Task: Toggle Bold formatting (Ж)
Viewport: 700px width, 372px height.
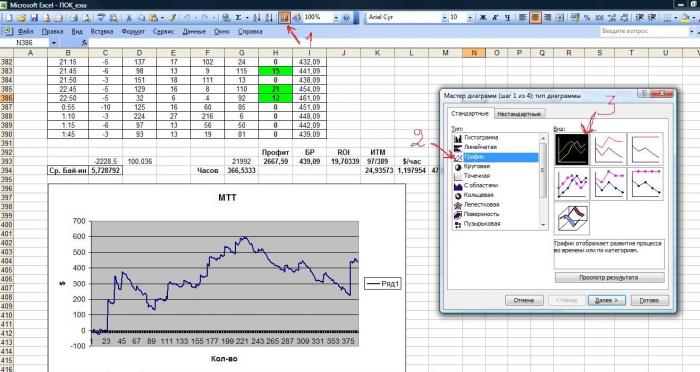Action: coord(483,18)
